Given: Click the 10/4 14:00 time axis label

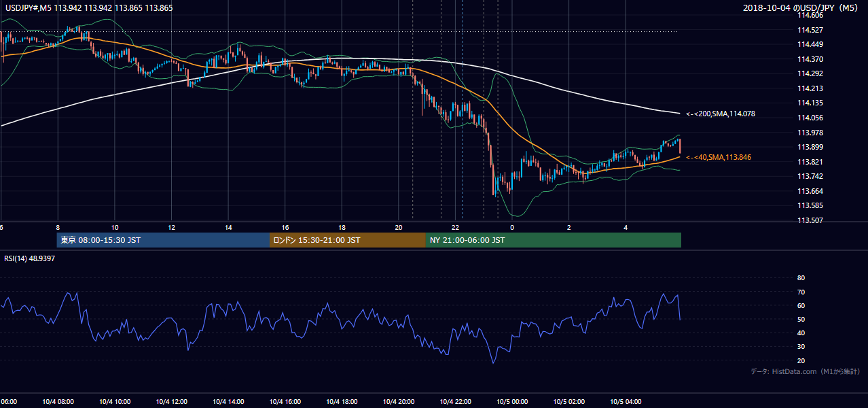Looking at the screenshot, I should (228, 402).
